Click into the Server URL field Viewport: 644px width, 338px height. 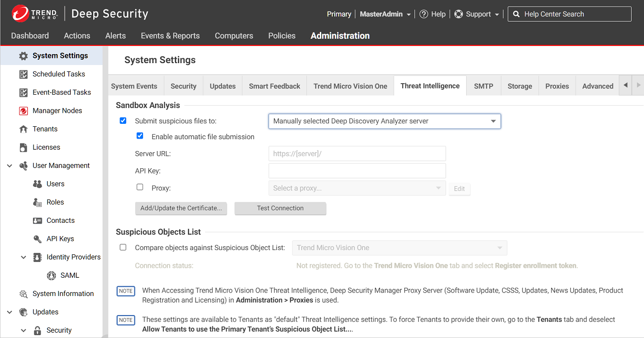[357, 154]
